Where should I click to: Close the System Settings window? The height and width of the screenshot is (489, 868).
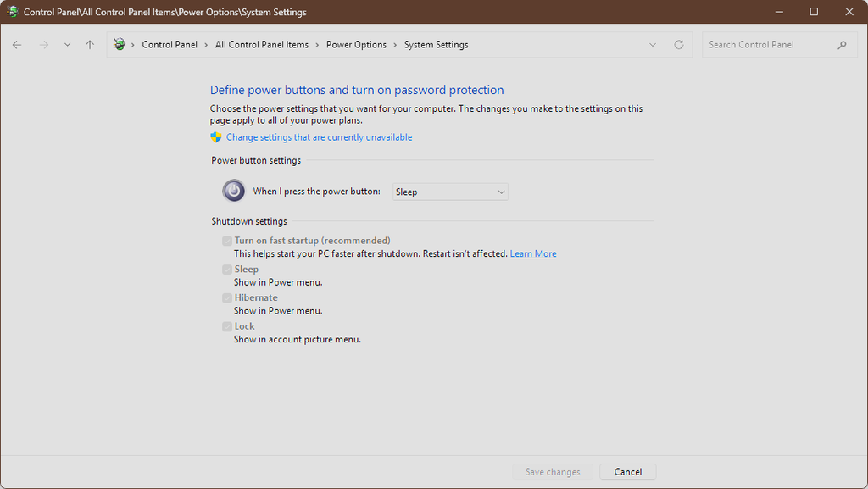click(x=849, y=12)
